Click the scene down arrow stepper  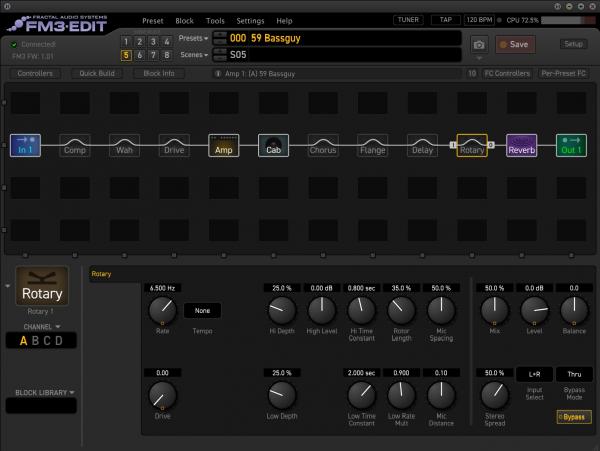pos(220,58)
